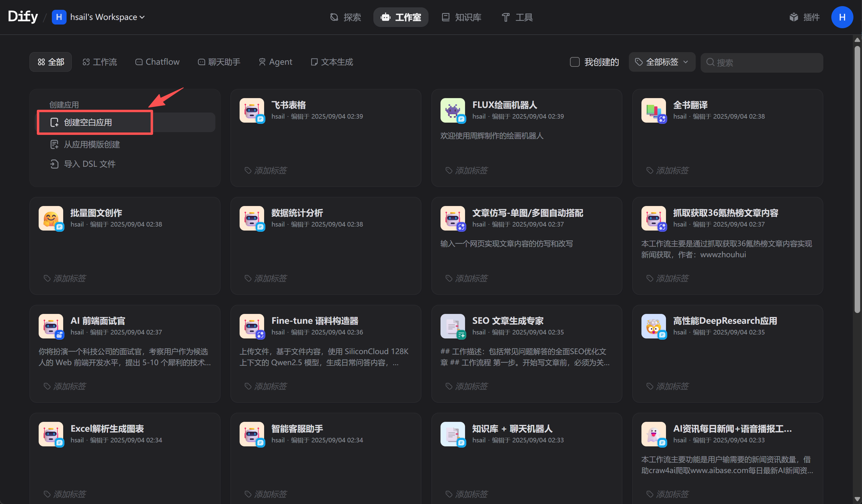Image resolution: width=862 pixels, height=504 pixels.
Task: Click tag icon on 全书翻译 card
Action: tap(650, 170)
